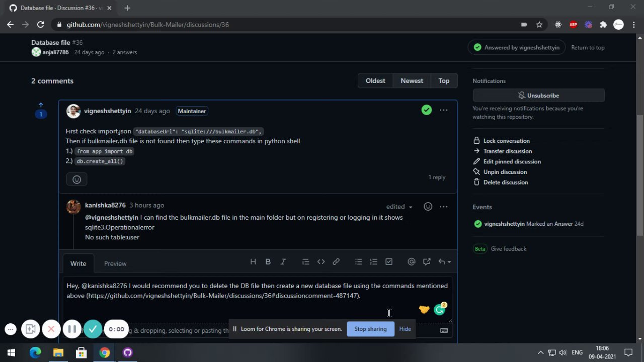
Task: Open kanishka8276 profile from reply header
Action: [105, 205]
